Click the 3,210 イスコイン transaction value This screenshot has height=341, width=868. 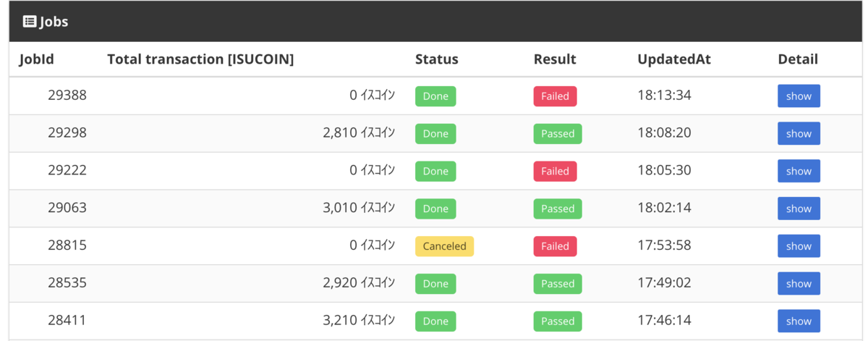[x=359, y=321]
